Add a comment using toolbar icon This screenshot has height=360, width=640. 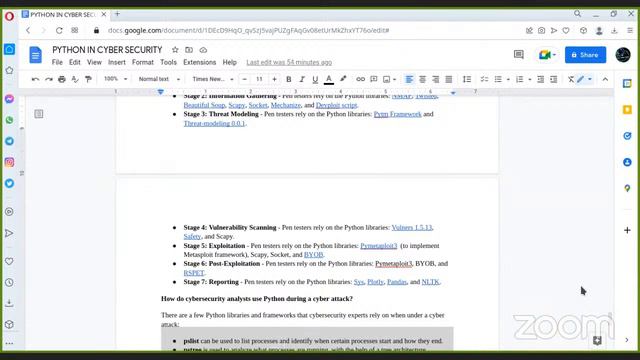(373, 79)
